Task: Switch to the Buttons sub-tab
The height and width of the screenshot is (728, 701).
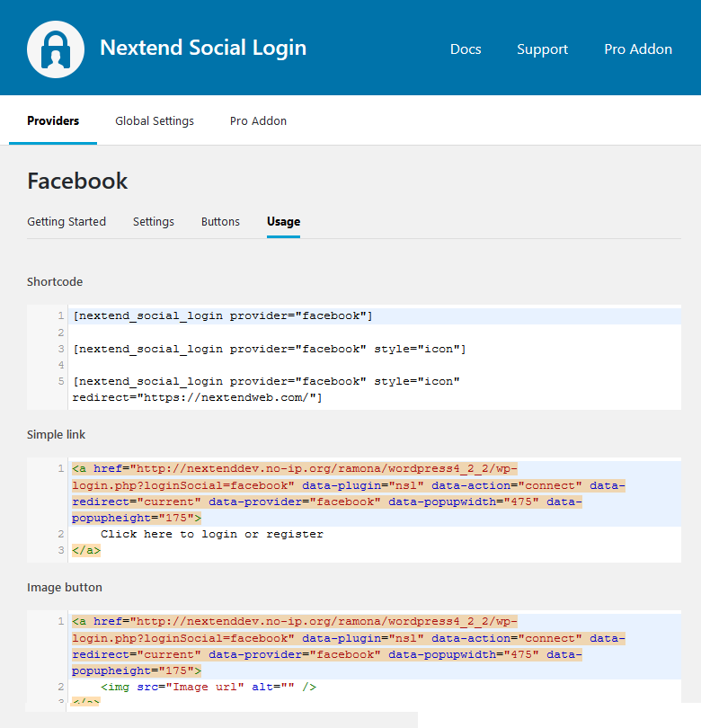Action: tap(220, 221)
